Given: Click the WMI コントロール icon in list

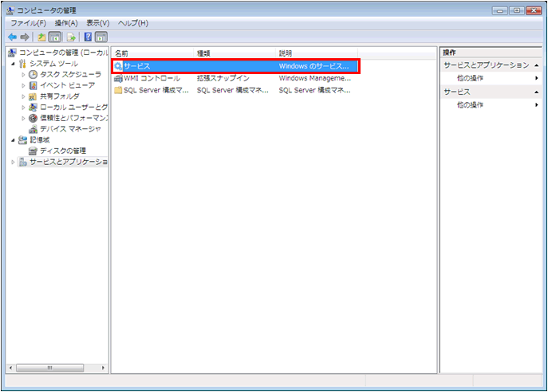Looking at the screenshot, I should tap(118, 78).
